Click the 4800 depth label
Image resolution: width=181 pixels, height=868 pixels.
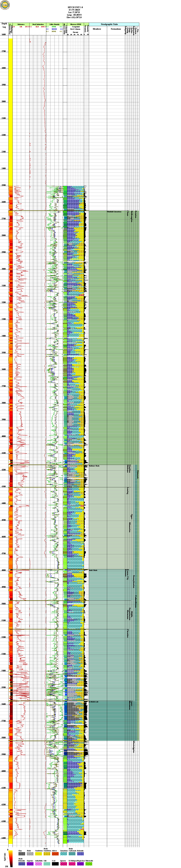tap(4, 571)
